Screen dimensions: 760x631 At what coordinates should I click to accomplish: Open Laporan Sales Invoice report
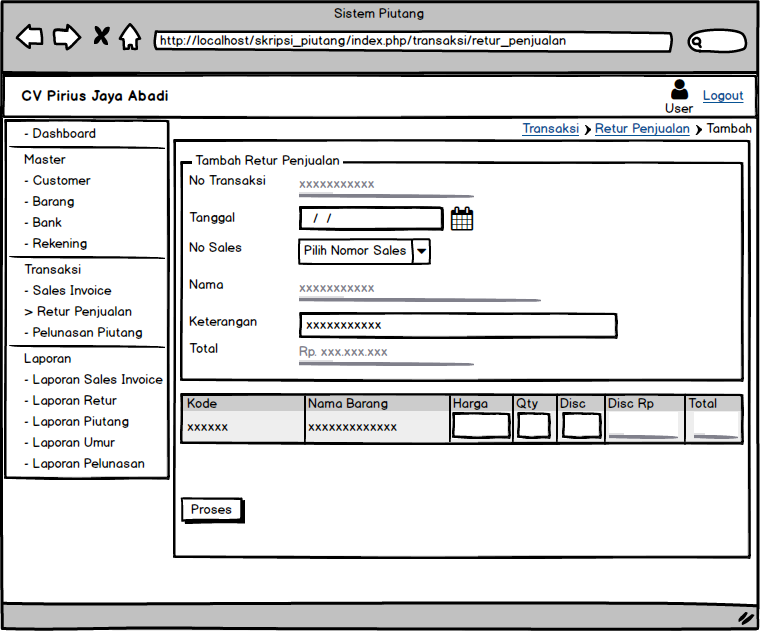click(94, 379)
